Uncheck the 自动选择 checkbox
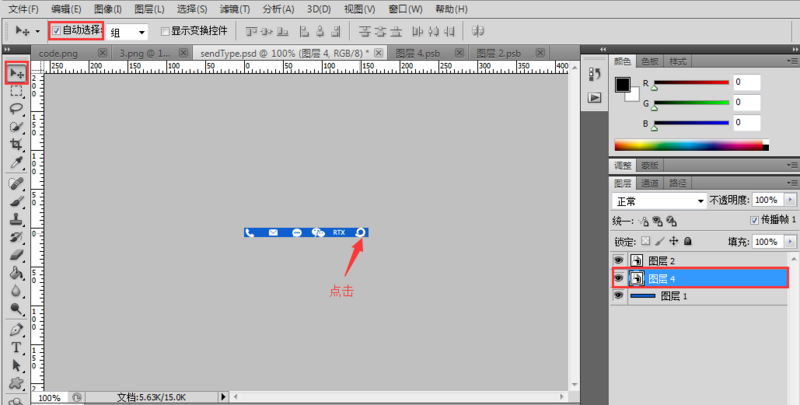 click(x=57, y=31)
